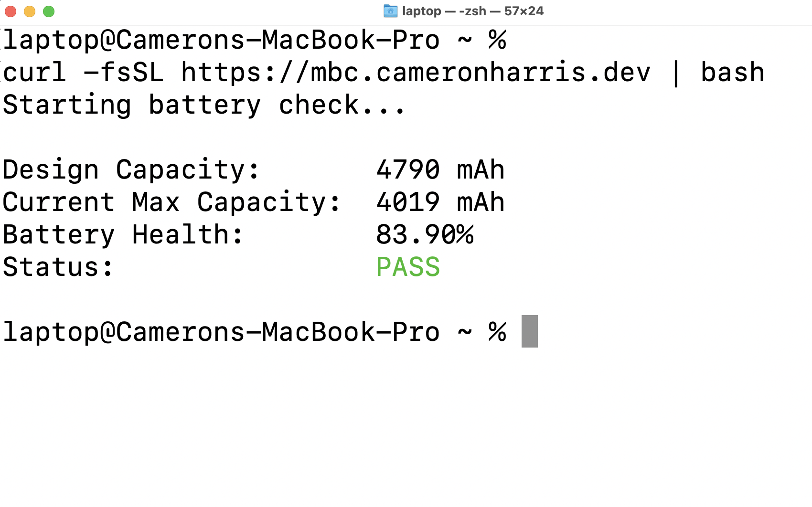The image size is (812, 507).
Task: Click the Status: label
Action: tap(57, 267)
